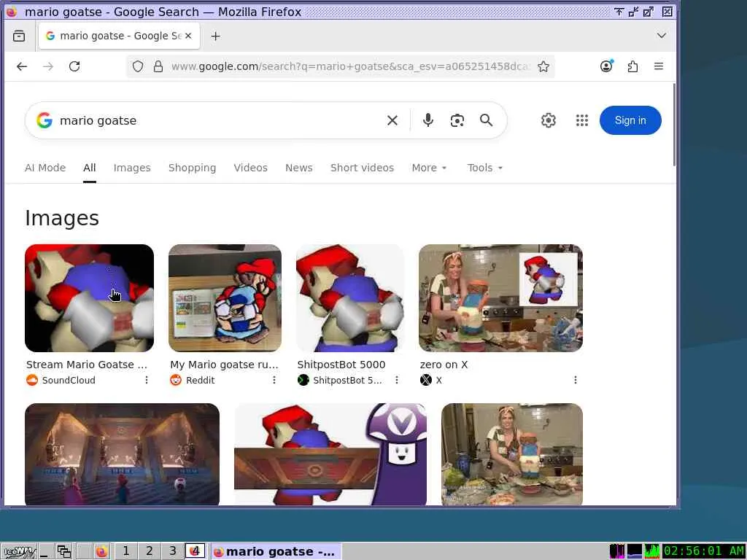Open the second-row kitchen woman thumbnail

coord(511,454)
